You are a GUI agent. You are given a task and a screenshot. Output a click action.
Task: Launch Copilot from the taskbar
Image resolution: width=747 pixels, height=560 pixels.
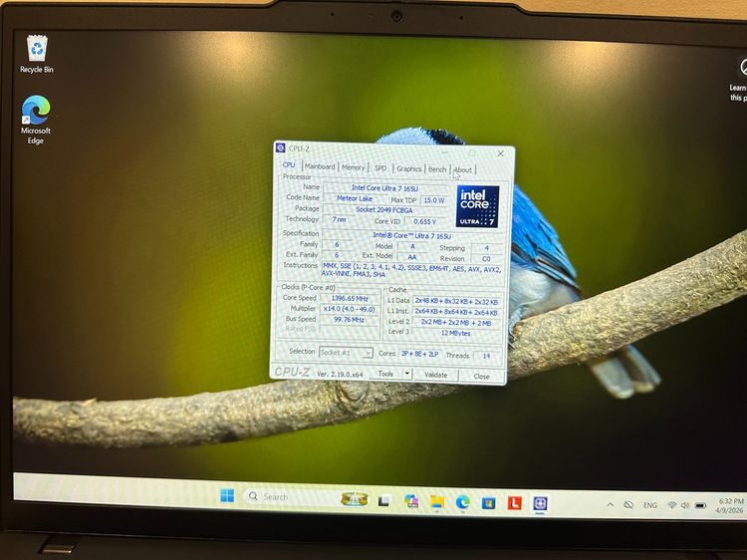(x=411, y=501)
